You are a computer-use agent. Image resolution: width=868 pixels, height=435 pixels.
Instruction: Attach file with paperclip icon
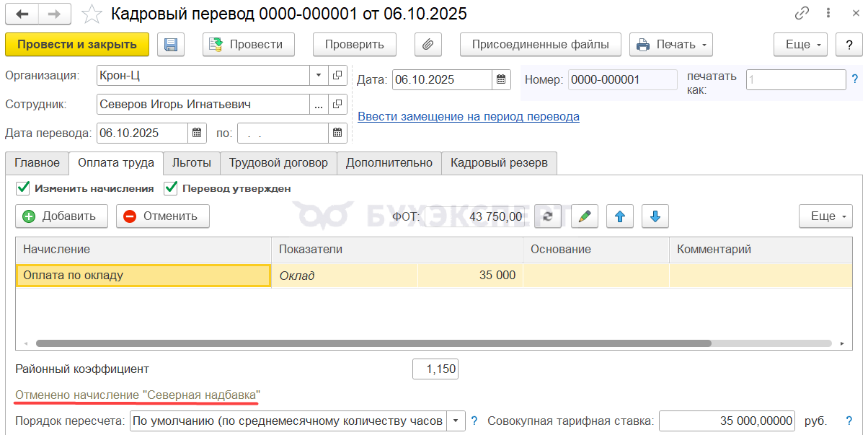pyautogui.click(x=428, y=45)
